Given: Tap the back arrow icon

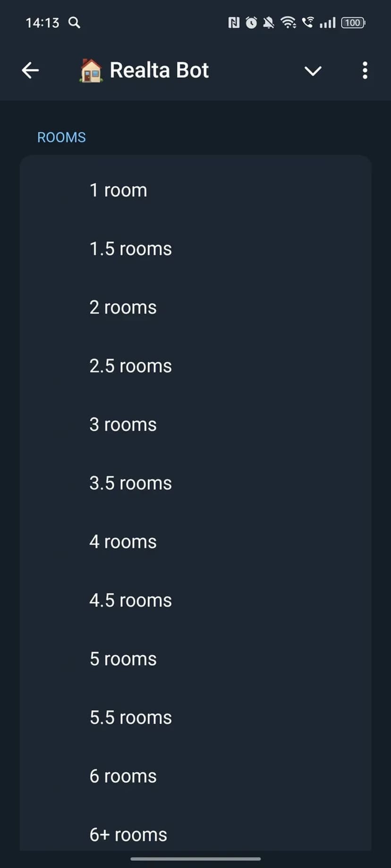Looking at the screenshot, I should 30,71.
